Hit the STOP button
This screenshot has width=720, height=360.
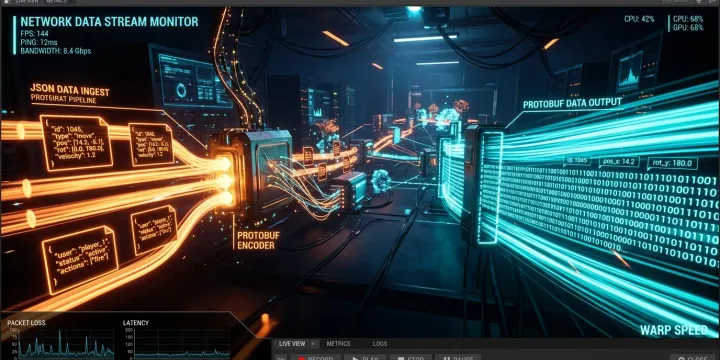[410, 358]
